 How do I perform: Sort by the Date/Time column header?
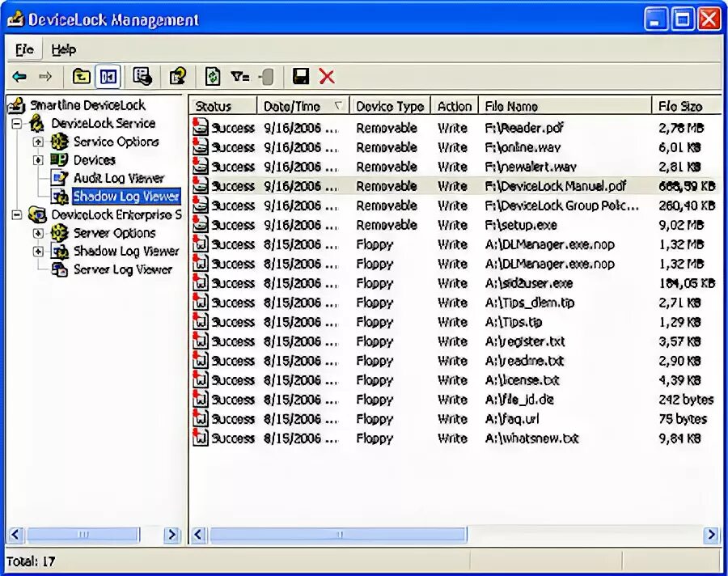click(x=303, y=106)
